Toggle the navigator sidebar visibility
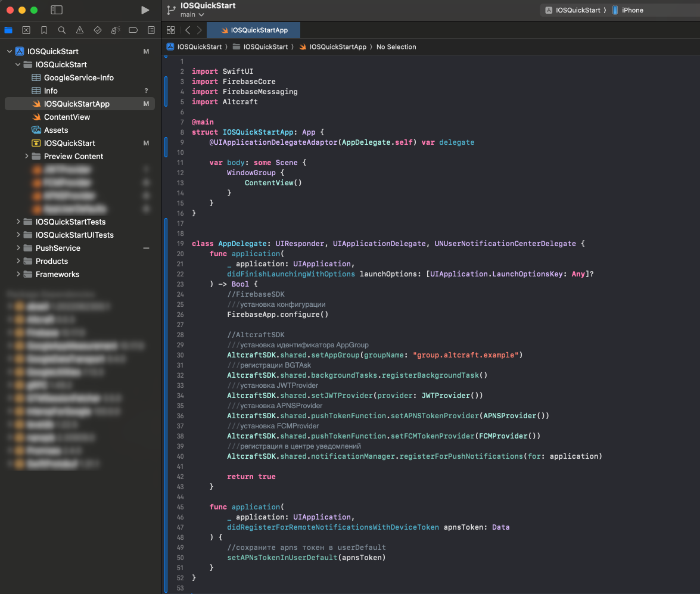This screenshot has width=700, height=594. click(x=57, y=10)
